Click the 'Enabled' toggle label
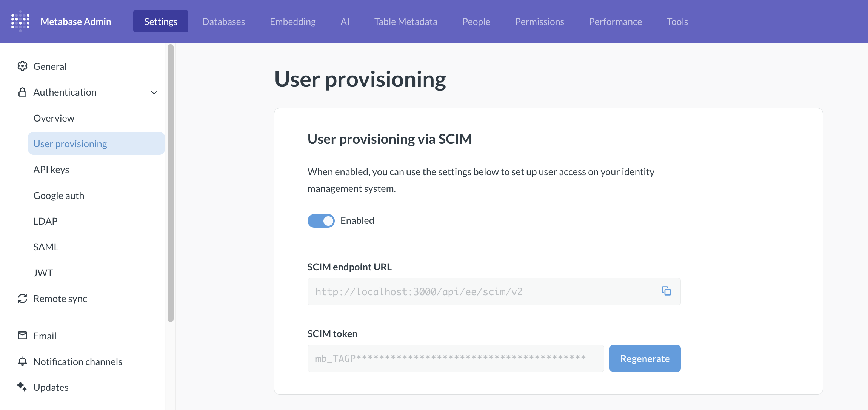Viewport: 868px width, 410px height. (357, 220)
